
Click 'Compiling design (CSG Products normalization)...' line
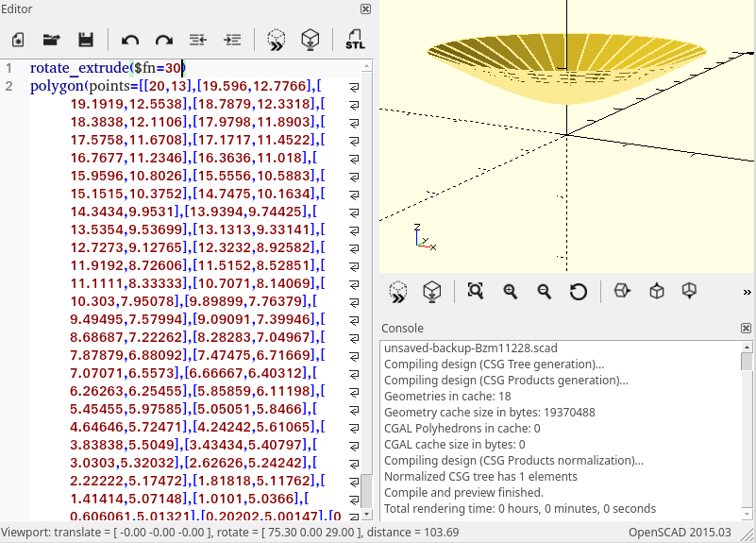click(513, 461)
